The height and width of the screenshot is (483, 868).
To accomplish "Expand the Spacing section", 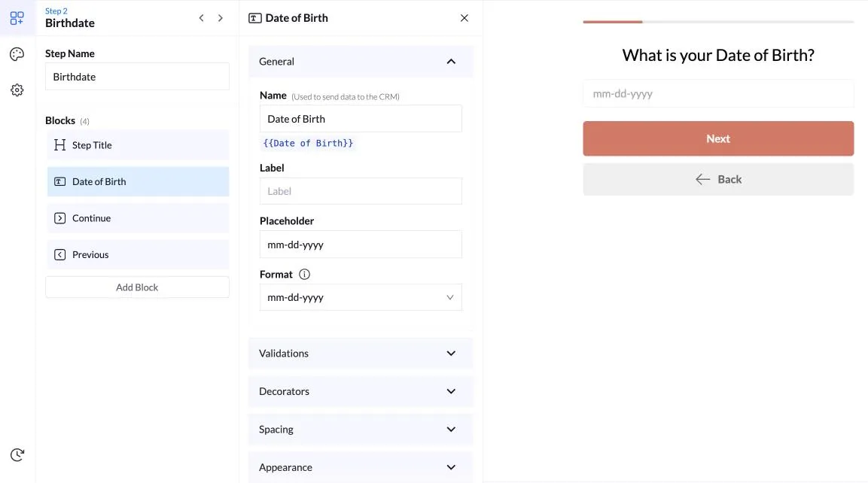I will (x=361, y=430).
